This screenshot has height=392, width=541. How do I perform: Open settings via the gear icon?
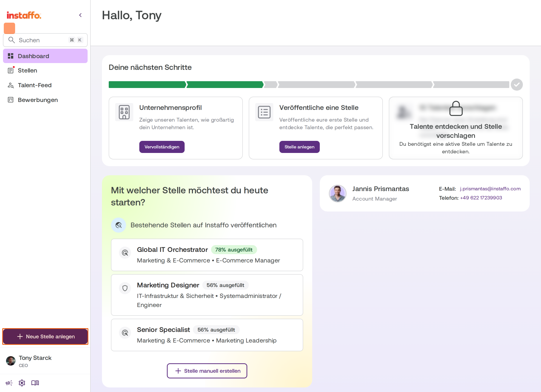click(22, 383)
